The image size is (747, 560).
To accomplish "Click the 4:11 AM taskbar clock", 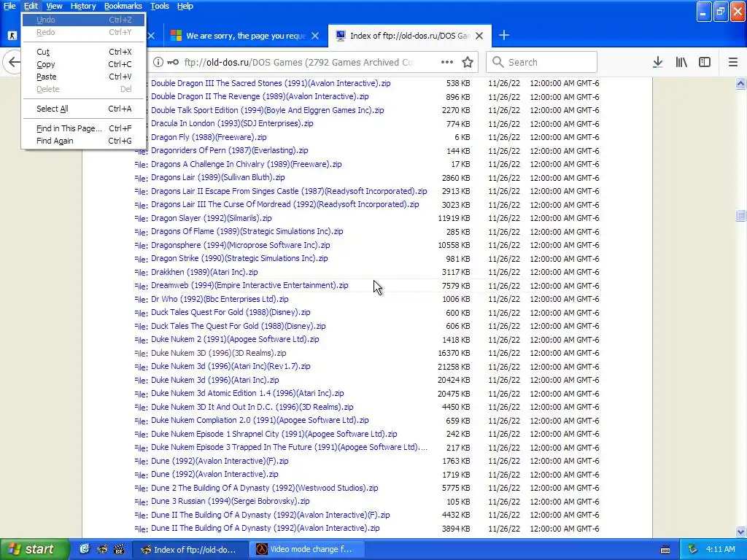I will pyautogui.click(x=720, y=549).
